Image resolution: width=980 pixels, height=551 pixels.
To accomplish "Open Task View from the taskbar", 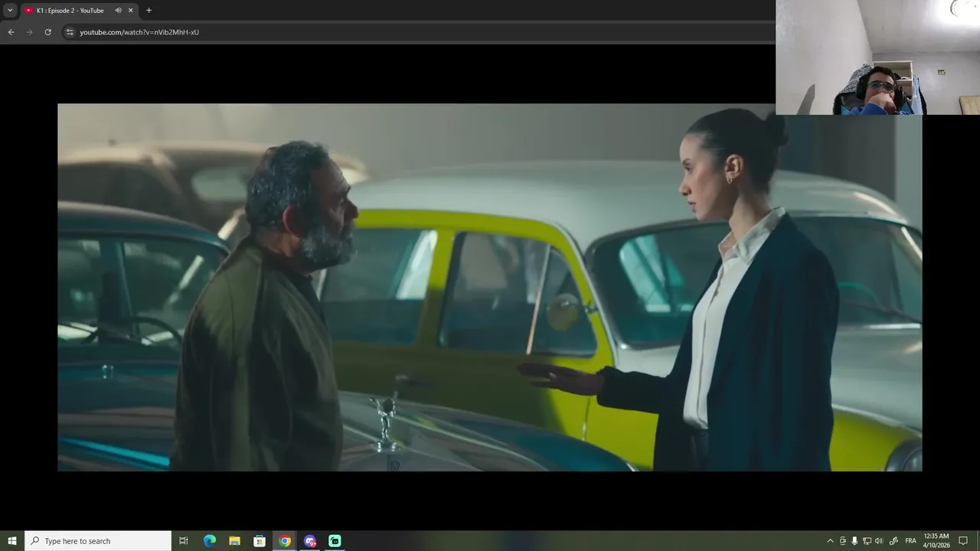I will tap(184, 541).
